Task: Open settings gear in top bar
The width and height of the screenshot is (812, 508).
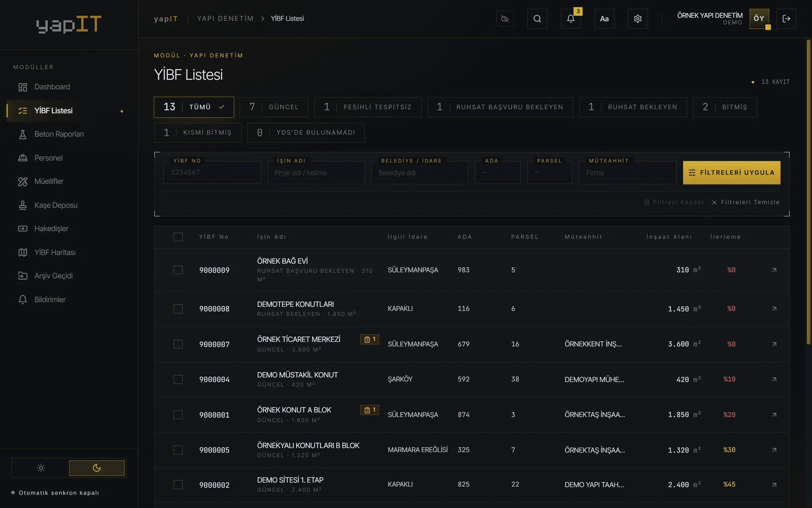Action: pyautogui.click(x=637, y=19)
